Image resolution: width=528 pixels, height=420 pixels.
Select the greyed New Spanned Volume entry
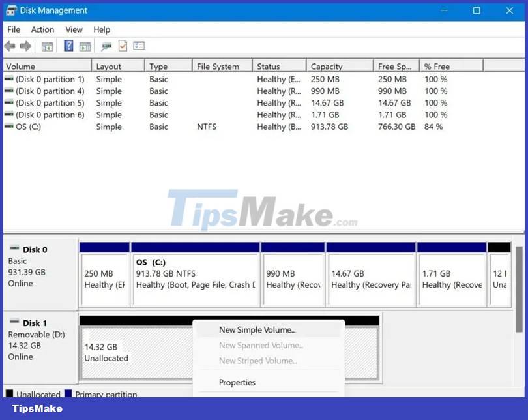tap(260, 346)
